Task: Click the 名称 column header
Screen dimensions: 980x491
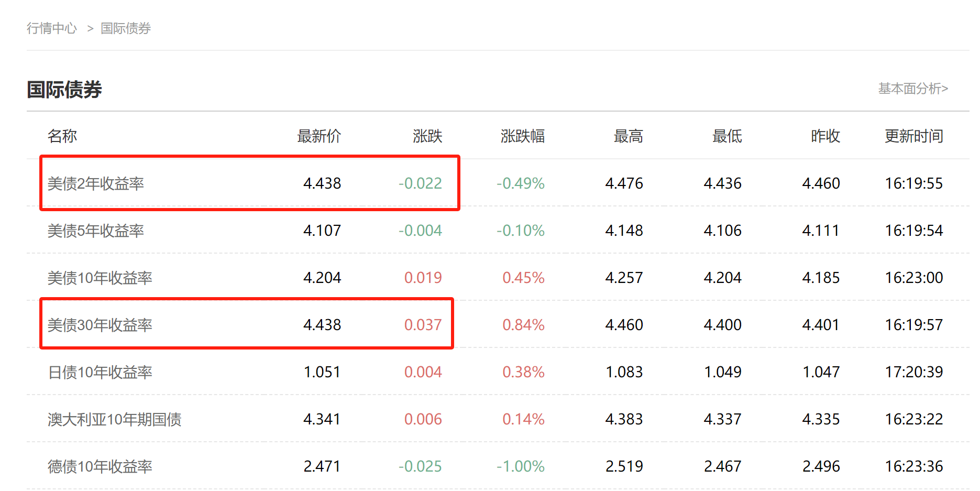Action: [x=62, y=136]
